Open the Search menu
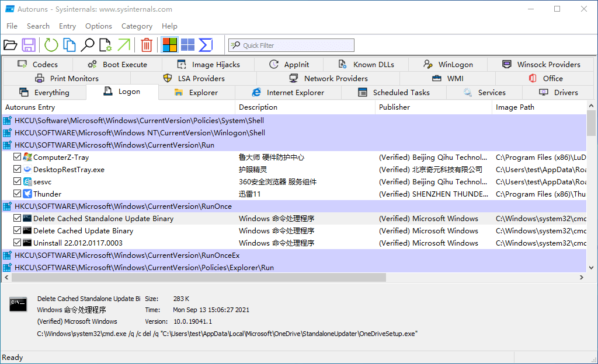Image resolution: width=598 pixels, height=364 pixels. pyautogui.click(x=38, y=26)
